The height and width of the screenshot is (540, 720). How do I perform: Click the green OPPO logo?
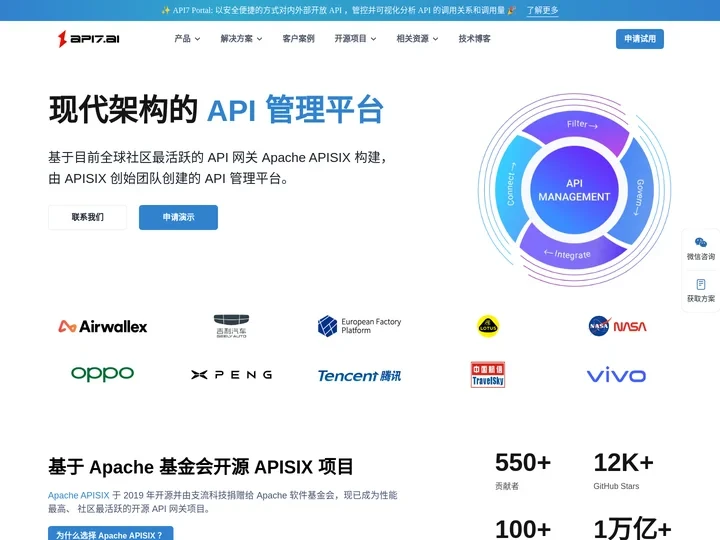tap(102, 374)
